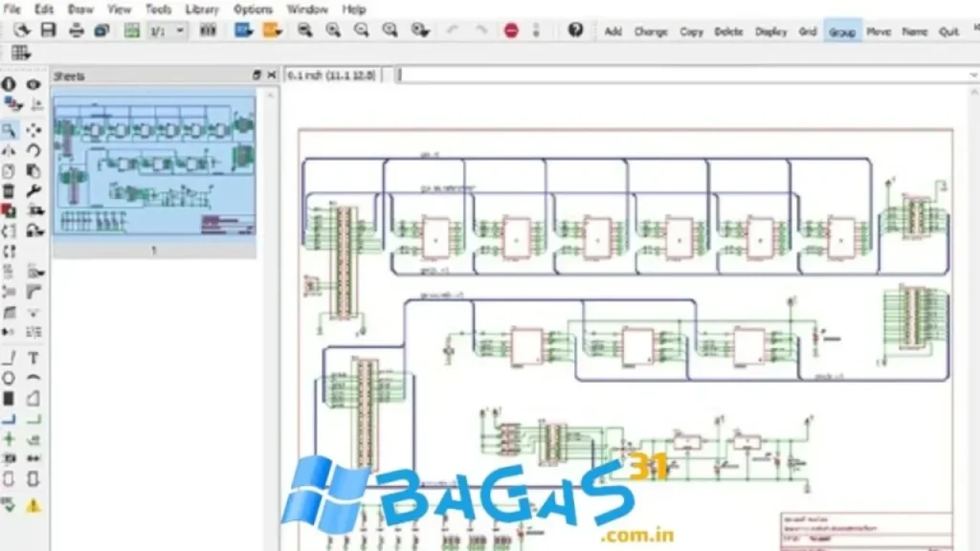Select the Delete trash can tool
The image size is (980, 551).
tap(9, 190)
